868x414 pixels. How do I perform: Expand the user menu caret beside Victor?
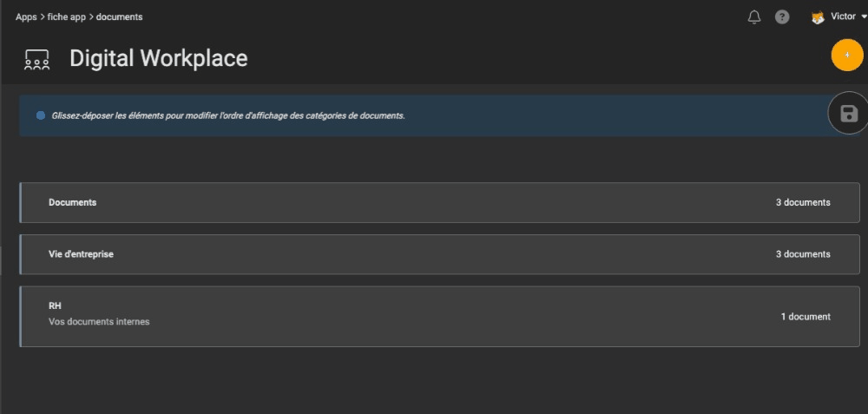pyautogui.click(x=864, y=17)
